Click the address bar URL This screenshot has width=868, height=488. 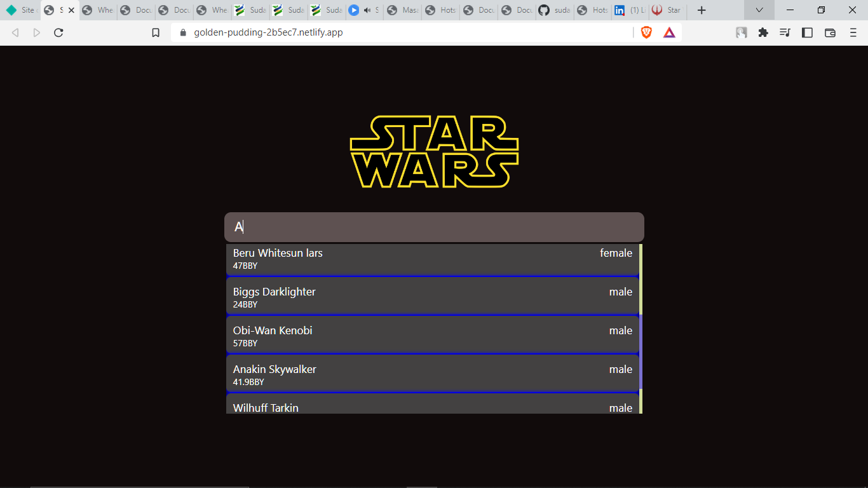click(268, 32)
